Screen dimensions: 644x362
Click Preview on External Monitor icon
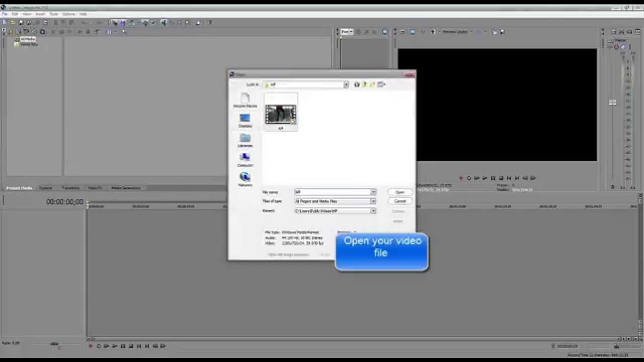pyautogui.click(x=412, y=32)
